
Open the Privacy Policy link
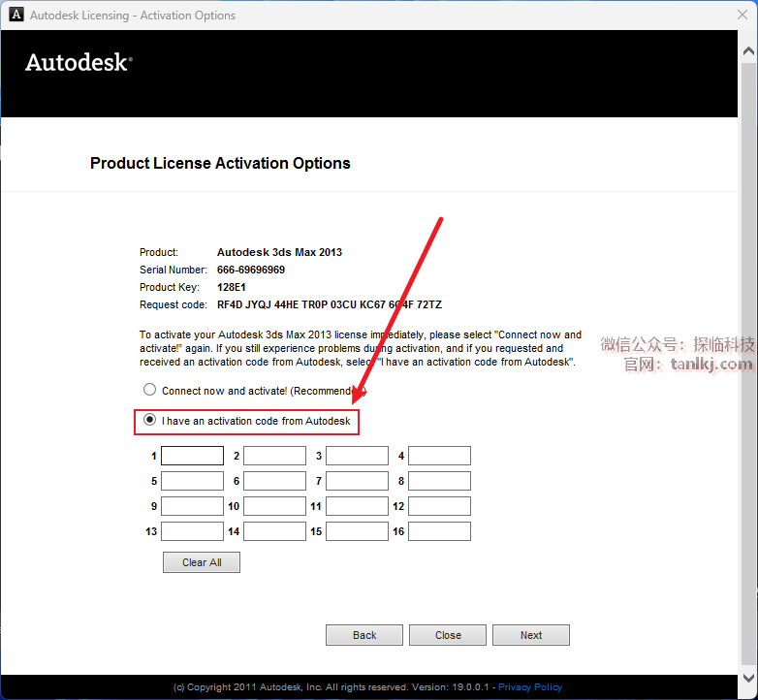tap(530, 687)
